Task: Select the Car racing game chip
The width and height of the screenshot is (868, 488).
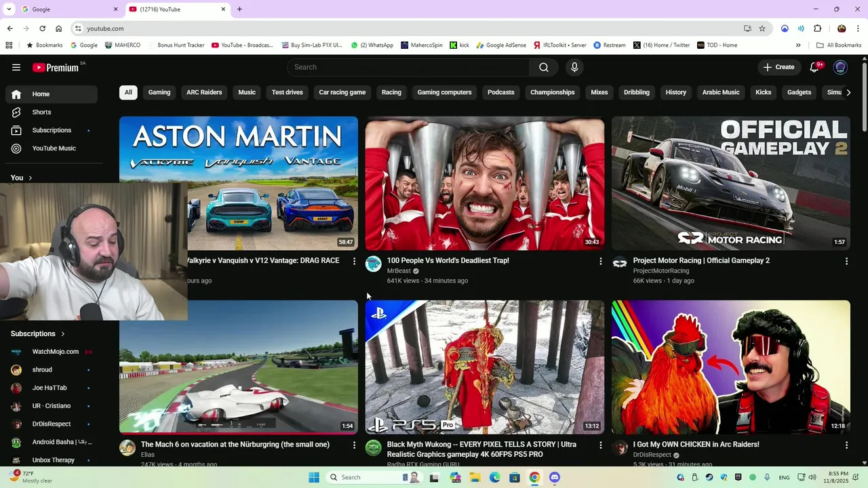Action: [x=342, y=92]
